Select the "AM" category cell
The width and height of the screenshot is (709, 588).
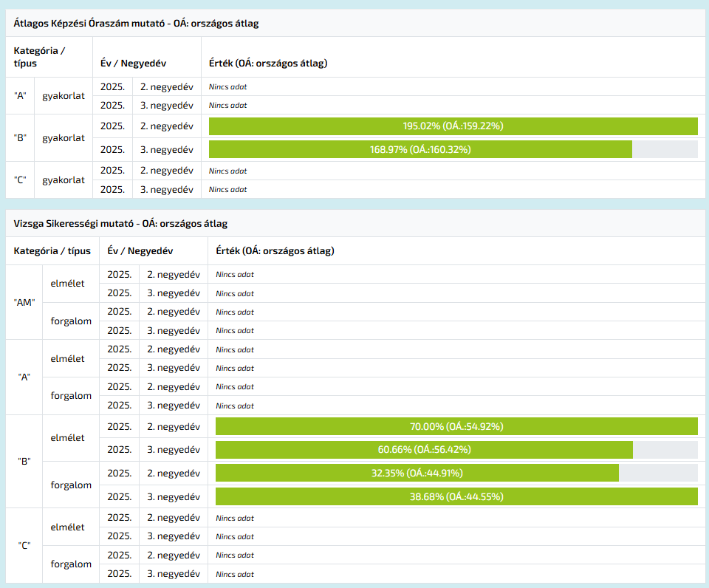pyautogui.click(x=24, y=302)
